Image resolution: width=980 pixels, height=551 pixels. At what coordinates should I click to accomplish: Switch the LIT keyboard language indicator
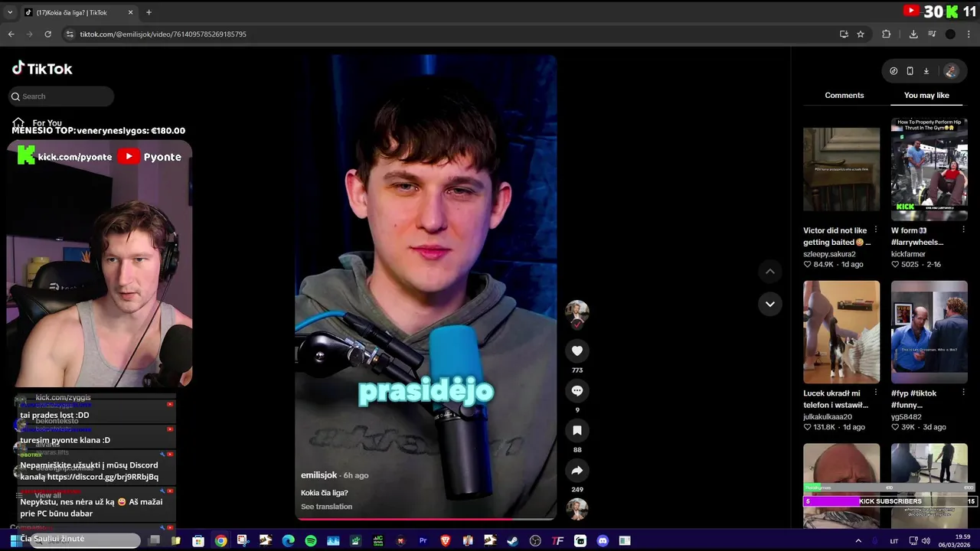point(894,541)
